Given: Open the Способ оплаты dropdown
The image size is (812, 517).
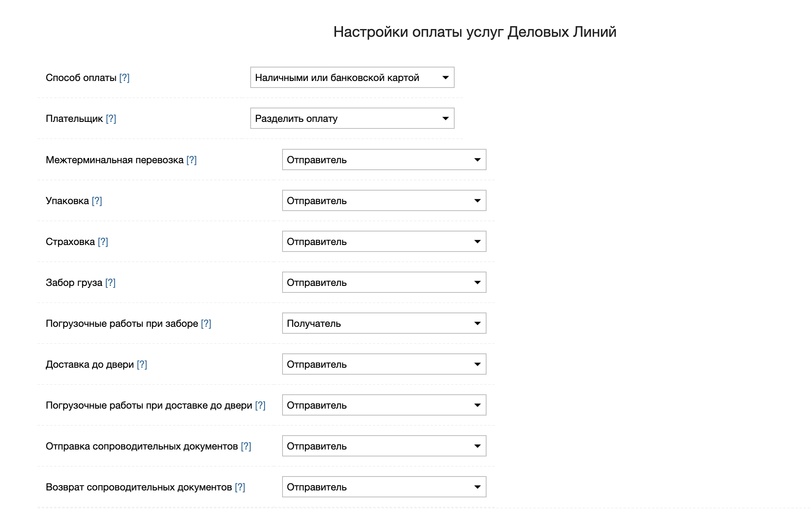Looking at the screenshot, I should coord(352,78).
